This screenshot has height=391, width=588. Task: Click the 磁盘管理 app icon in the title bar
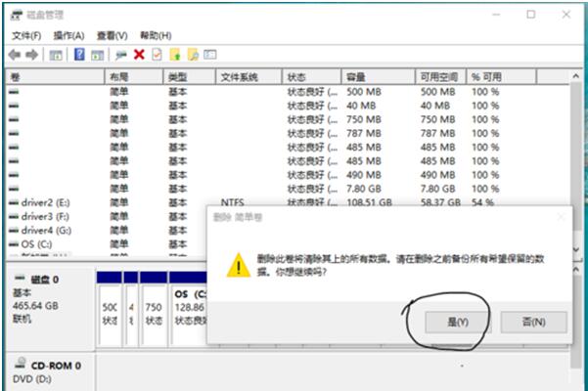pos(17,16)
